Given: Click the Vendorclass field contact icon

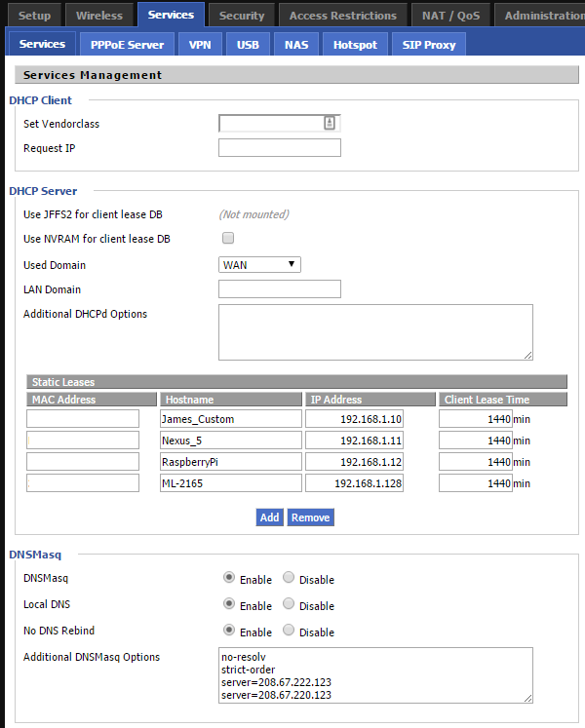Looking at the screenshot, I should click(330, 123).
